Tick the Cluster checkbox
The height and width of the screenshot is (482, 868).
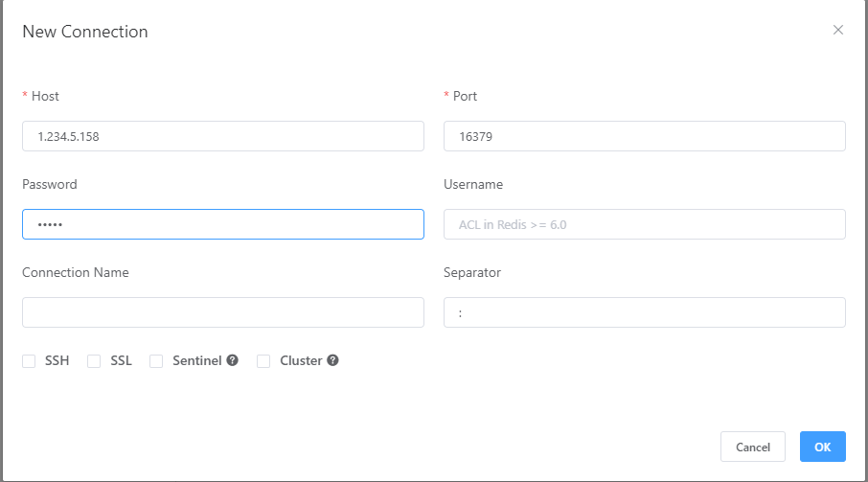click(263, 361)
